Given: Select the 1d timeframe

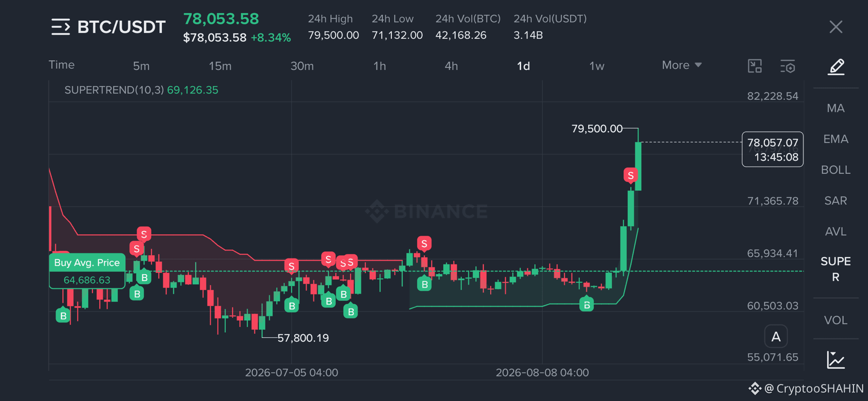Looking at the screenshot, I should pos(523,66).
